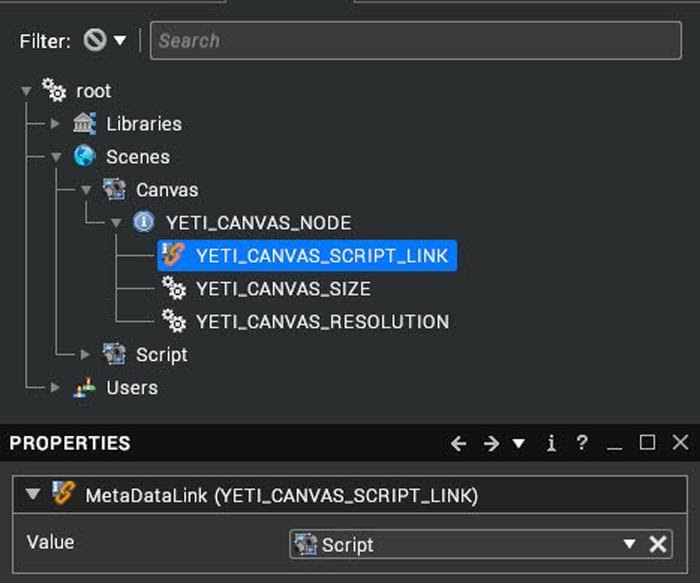Click the YETI_CANVAS_SIZE gears icon
The height and width of the screenshot is (583, 700).
point(174,289)
